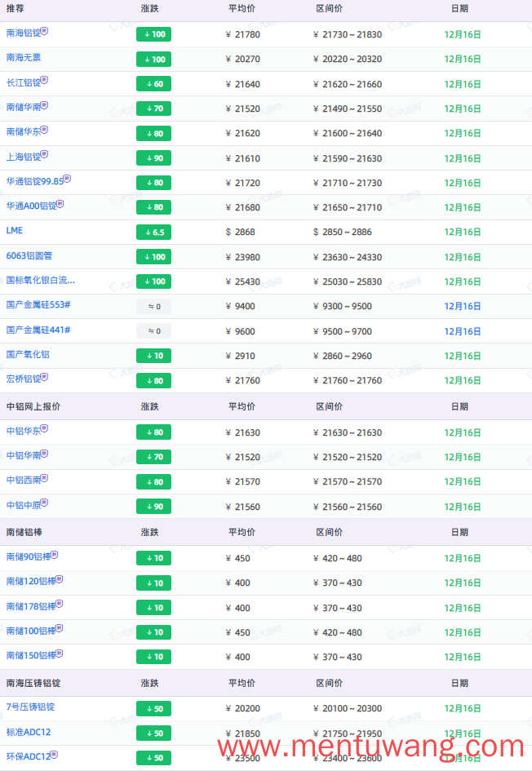Open the 南储120铝棒 link
This screenshot has height=771, width=532.
pyautogui.click(x=31, y=583)
